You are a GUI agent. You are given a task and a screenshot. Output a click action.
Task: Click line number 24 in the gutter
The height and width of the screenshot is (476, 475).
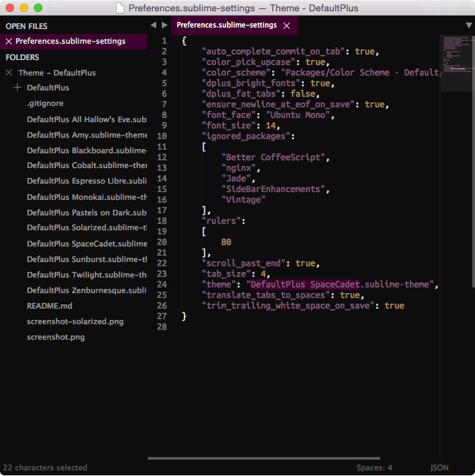coord(162,285)
